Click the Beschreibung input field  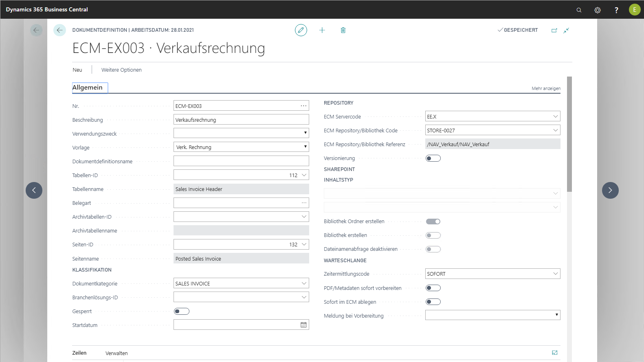(x=241, y=120)
